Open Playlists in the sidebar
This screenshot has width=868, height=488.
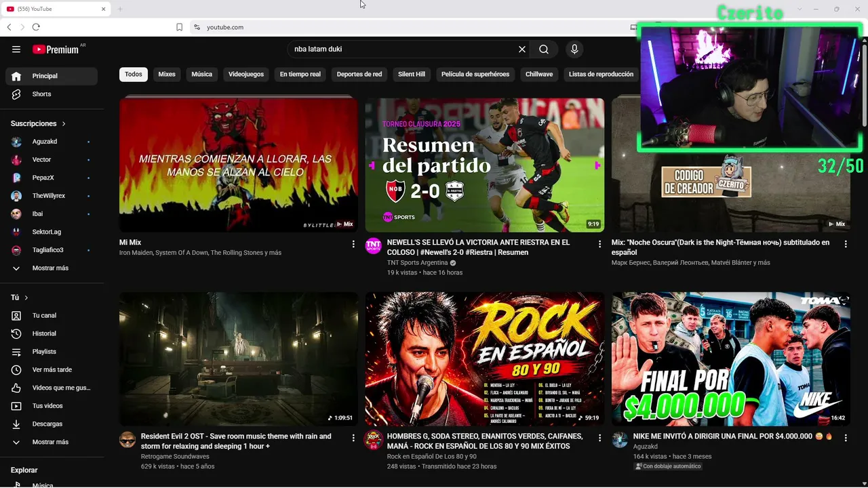[x=52, y=352]
